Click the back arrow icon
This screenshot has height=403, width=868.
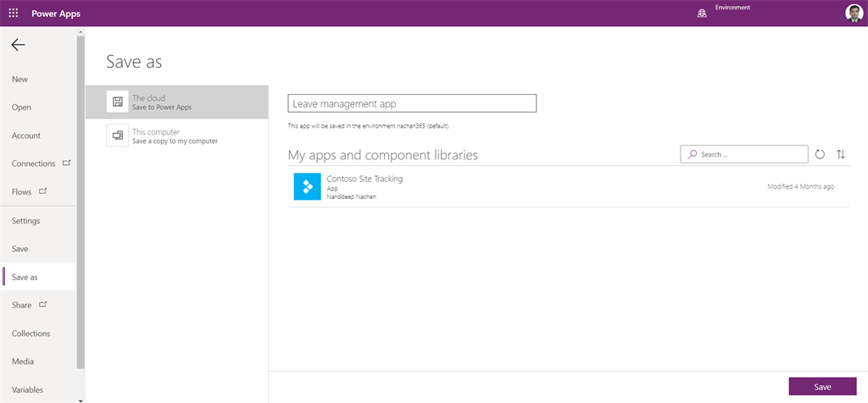pos(19,45)
